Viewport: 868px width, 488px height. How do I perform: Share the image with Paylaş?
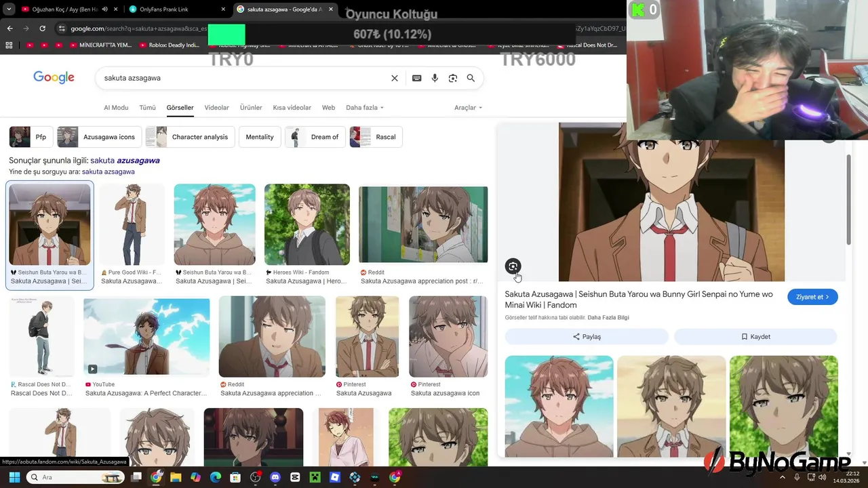[x=587, y=337]
